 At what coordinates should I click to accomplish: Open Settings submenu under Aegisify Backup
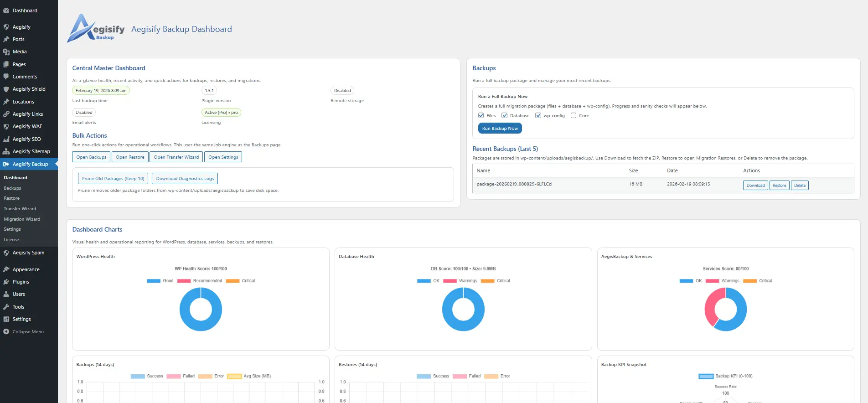click(12, 229)
